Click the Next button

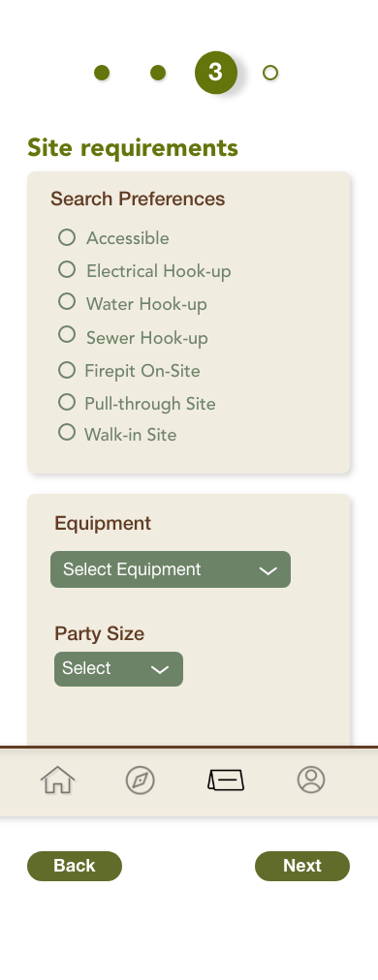click(x=302, y=867)
